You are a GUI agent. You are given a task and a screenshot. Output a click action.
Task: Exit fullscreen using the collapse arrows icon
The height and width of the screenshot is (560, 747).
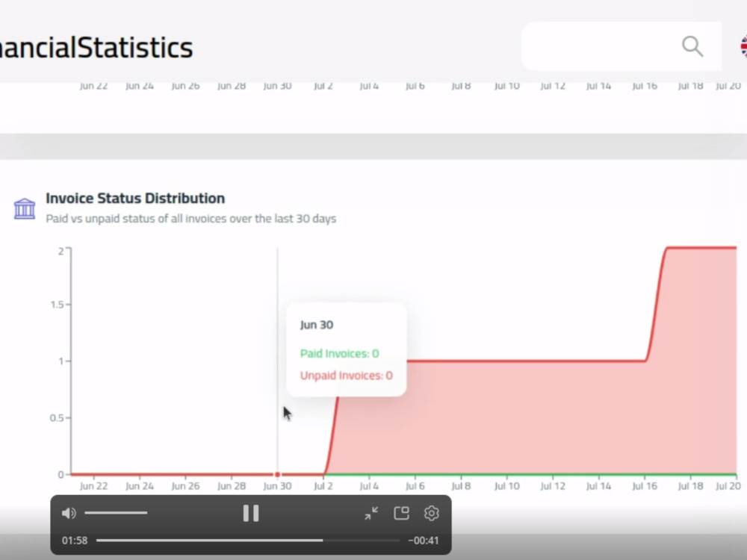point(371,514)
